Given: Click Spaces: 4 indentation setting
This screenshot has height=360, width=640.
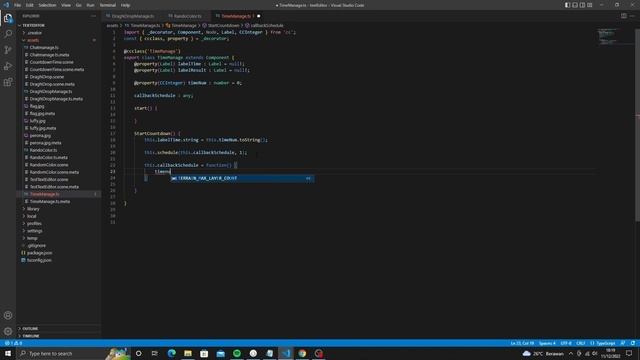Looking at the screenshot, I should pyautogui.click(x=547, y=343).
